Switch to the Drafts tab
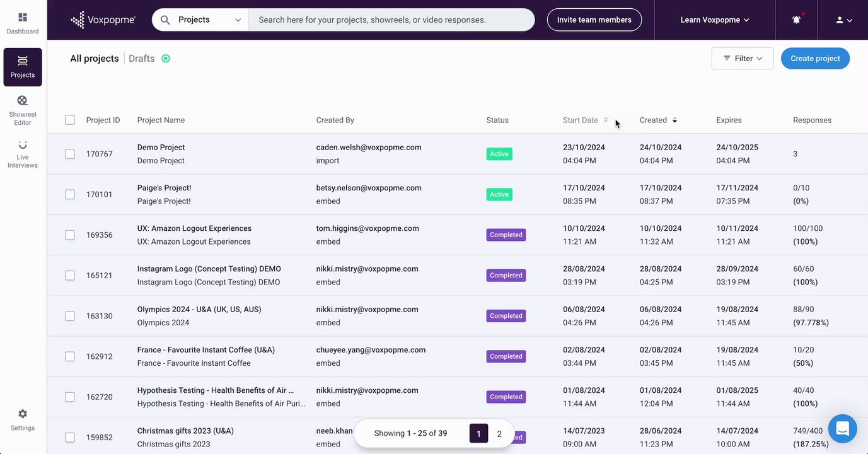 tap(142, 59)
